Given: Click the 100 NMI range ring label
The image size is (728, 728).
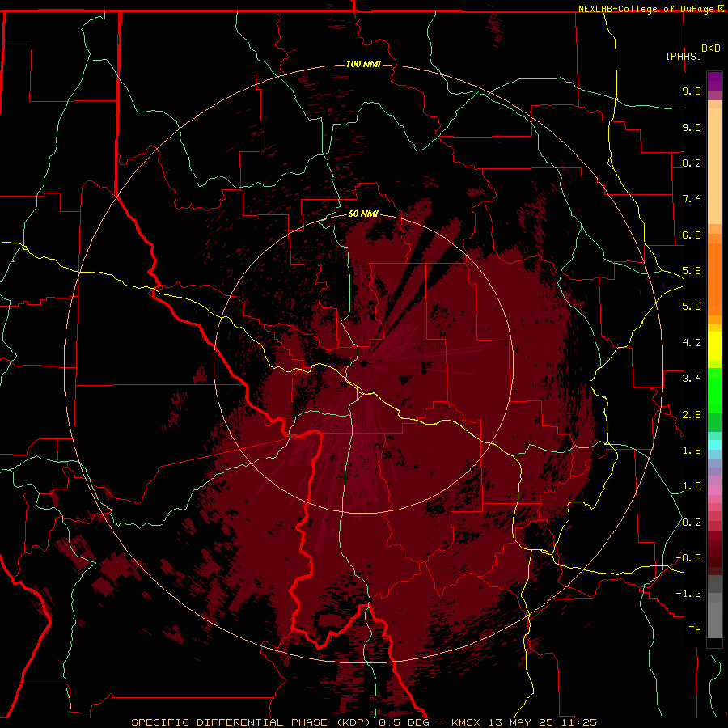Looking at the screenshot, I should [363, 64].
